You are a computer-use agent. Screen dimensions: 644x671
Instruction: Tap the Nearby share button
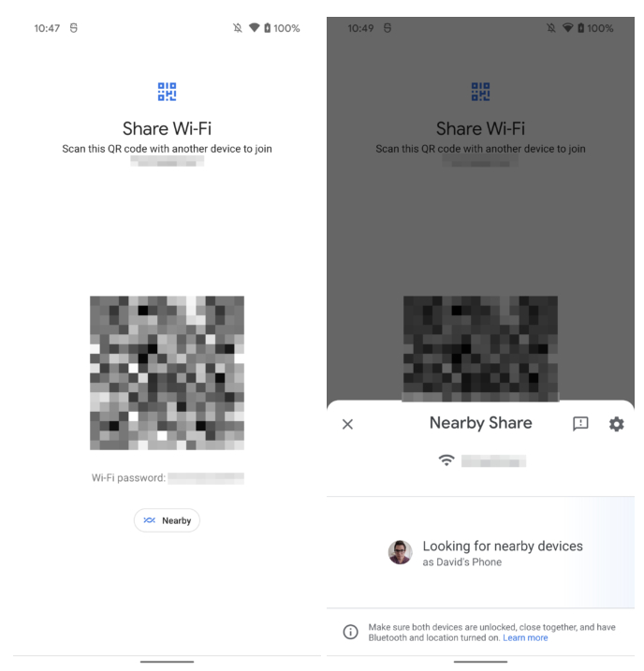click(x=167, y=520)
